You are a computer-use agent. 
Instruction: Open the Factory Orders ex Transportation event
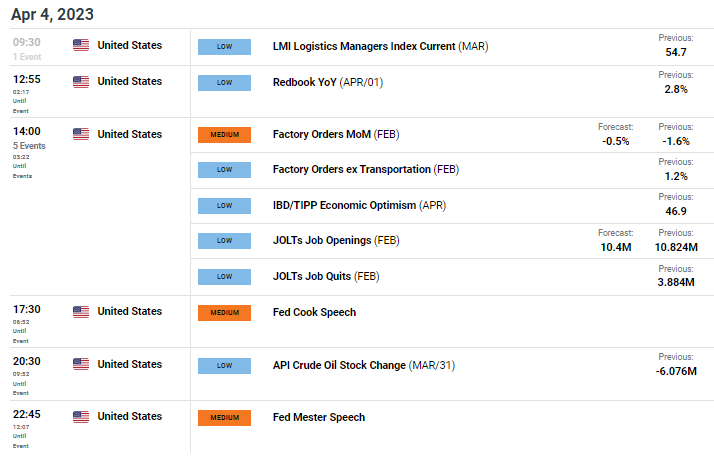point(366,169)
